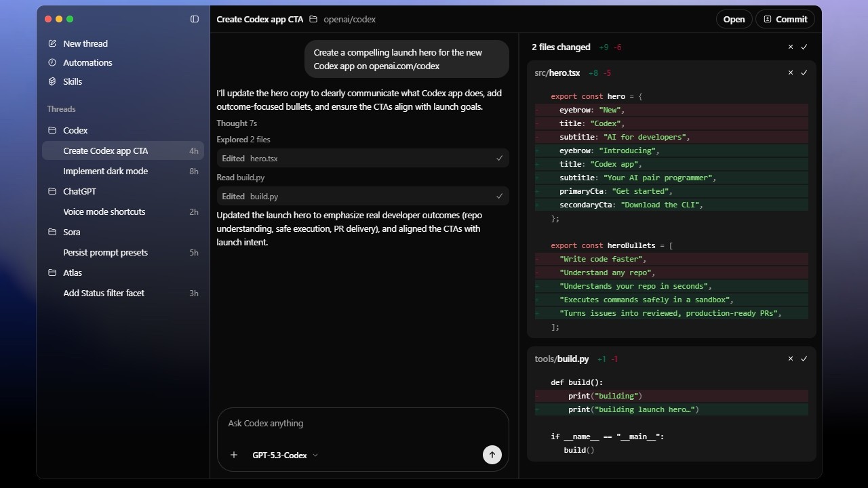This screenshot has width=868, height=488.
Task: Click the added line secondaryCta: "Download the CLI"
Action: coord(671,205)
